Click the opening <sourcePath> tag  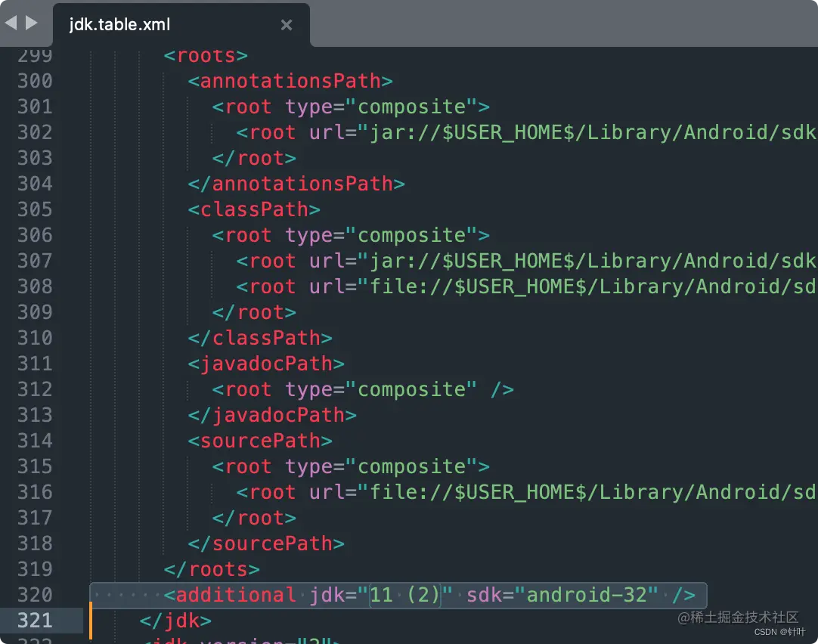[260, 441]
